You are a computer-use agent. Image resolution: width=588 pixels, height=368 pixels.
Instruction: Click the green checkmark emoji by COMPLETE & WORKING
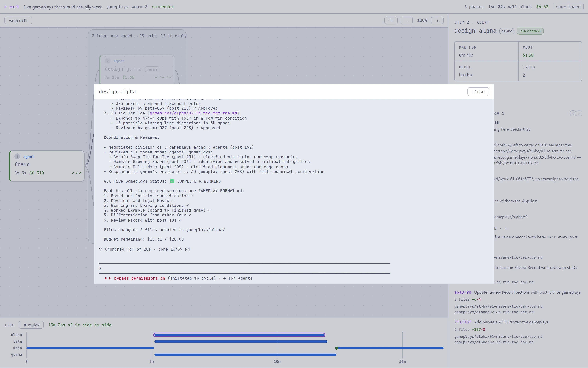tap(172, 181)
